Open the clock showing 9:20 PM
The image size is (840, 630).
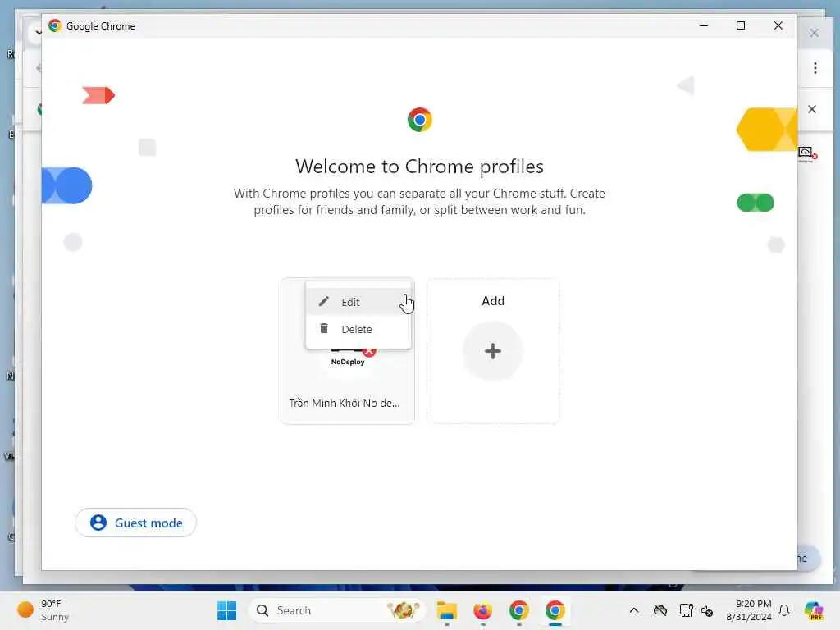click(x=748, y=610)
